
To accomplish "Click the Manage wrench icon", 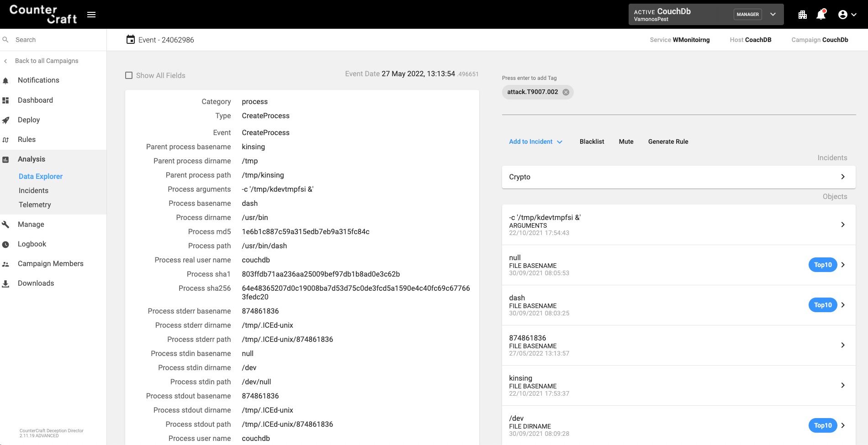I will 5,225.
